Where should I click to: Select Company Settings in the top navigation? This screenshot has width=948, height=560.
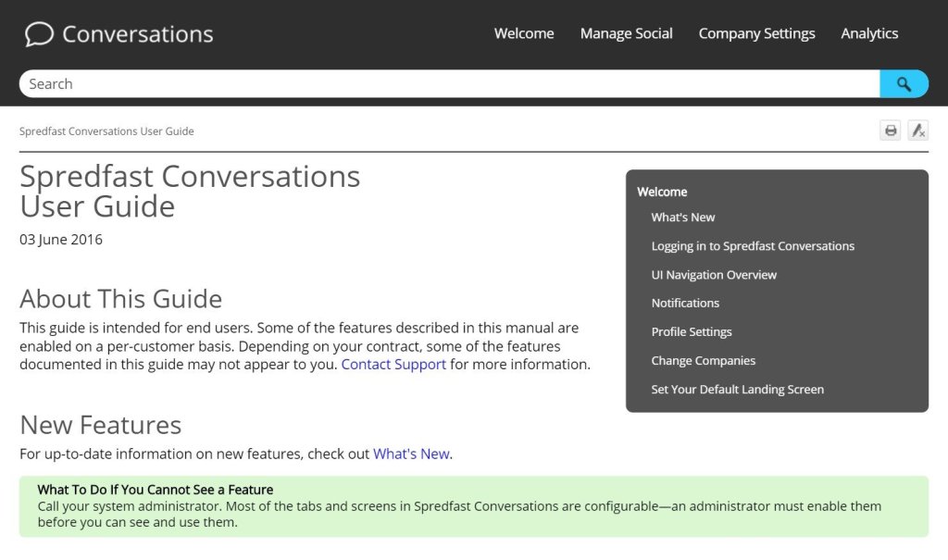[756, 33]
